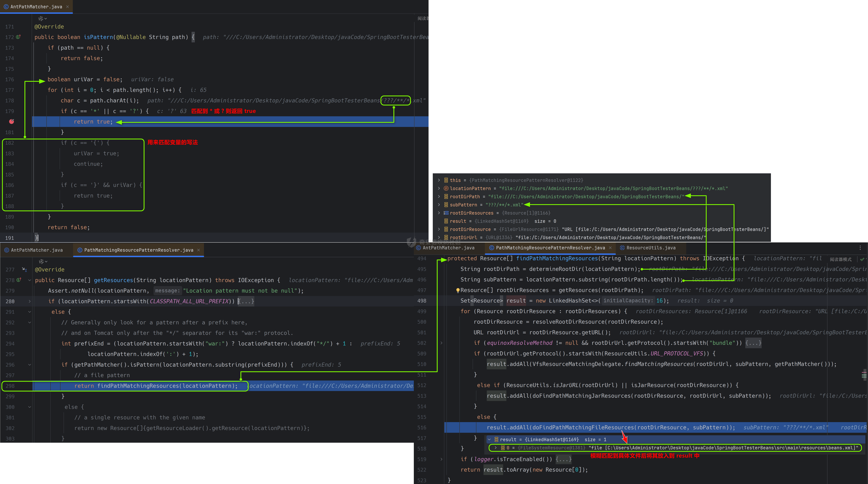
Task: Click the C icon on ResourceUtils.java tab
Action: point(622,248)
